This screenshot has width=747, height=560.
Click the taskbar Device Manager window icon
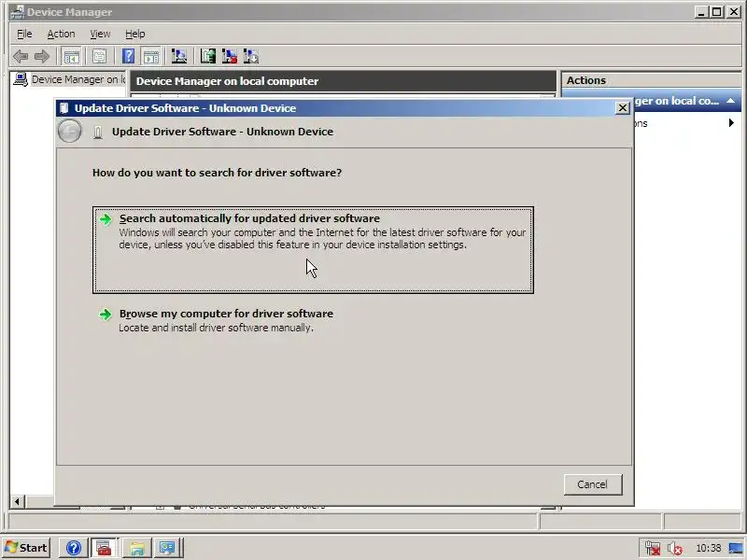click(167, 548)
